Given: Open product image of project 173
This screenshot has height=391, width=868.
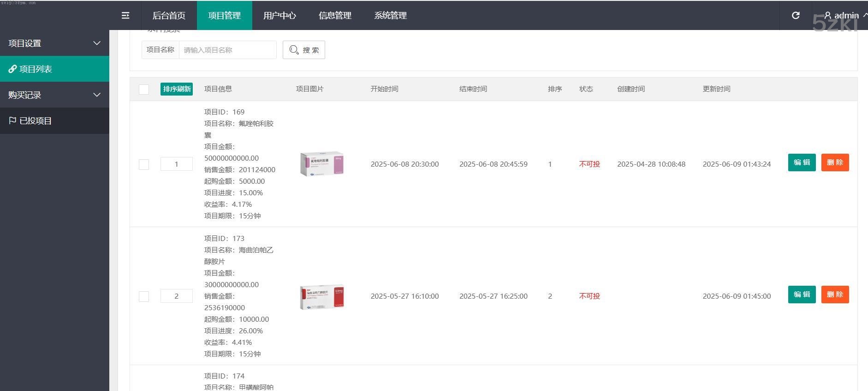Looking at the screenshot, I should coord(322,297).
